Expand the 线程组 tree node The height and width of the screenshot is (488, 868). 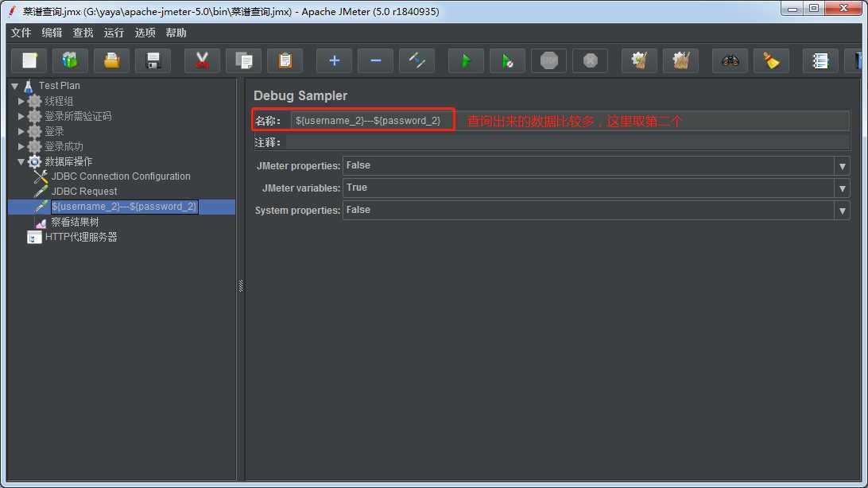(21, 101)
